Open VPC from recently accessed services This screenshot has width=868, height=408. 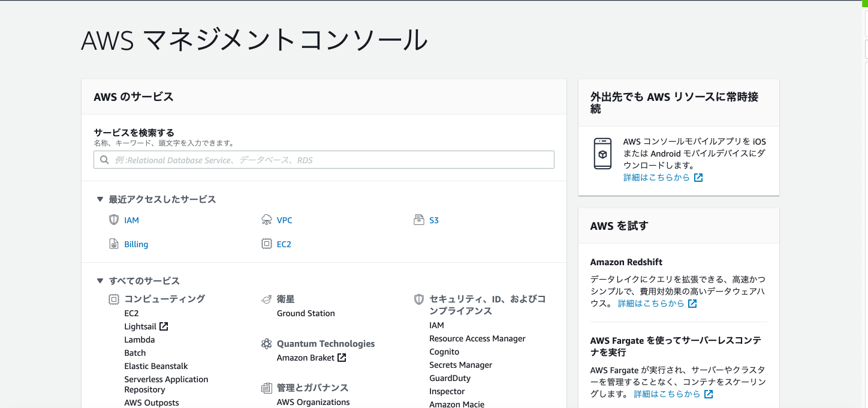point(285,220)
